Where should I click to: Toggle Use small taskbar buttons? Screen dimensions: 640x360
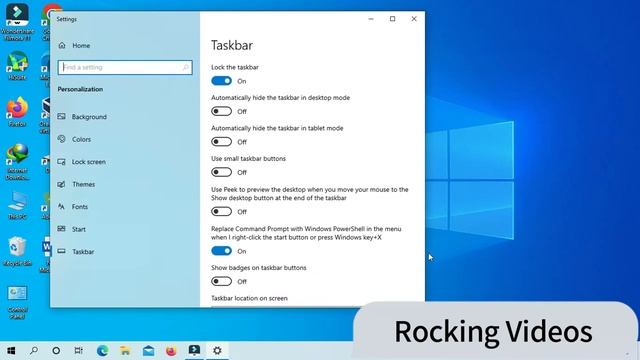click(222, 172)
